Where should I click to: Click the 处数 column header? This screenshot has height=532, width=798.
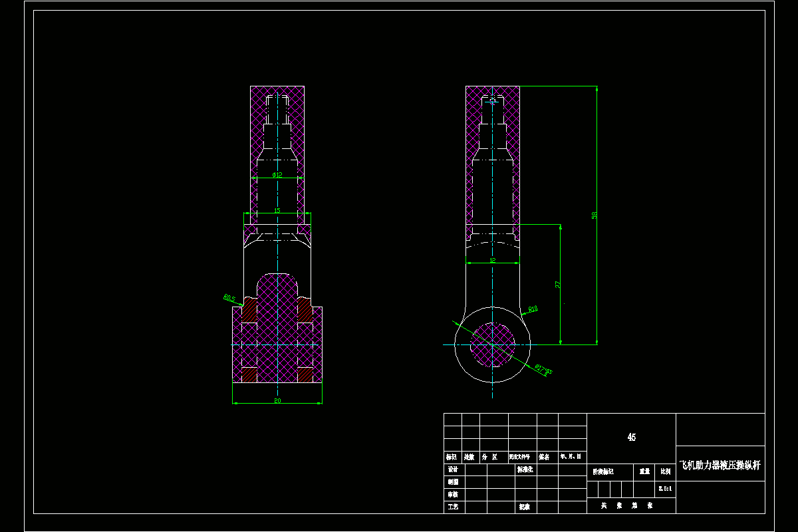tap(469, 457)
